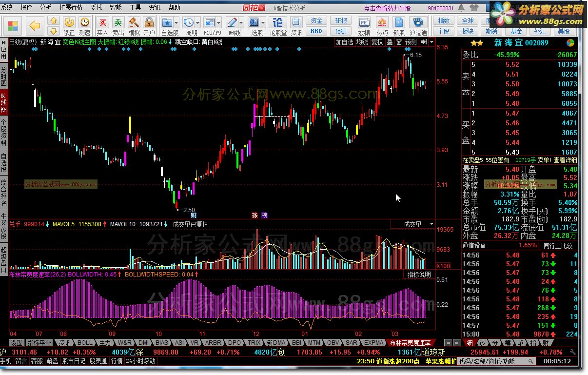
Task: Open the 论股堂 forum icon
Action: tap(278, 26)
